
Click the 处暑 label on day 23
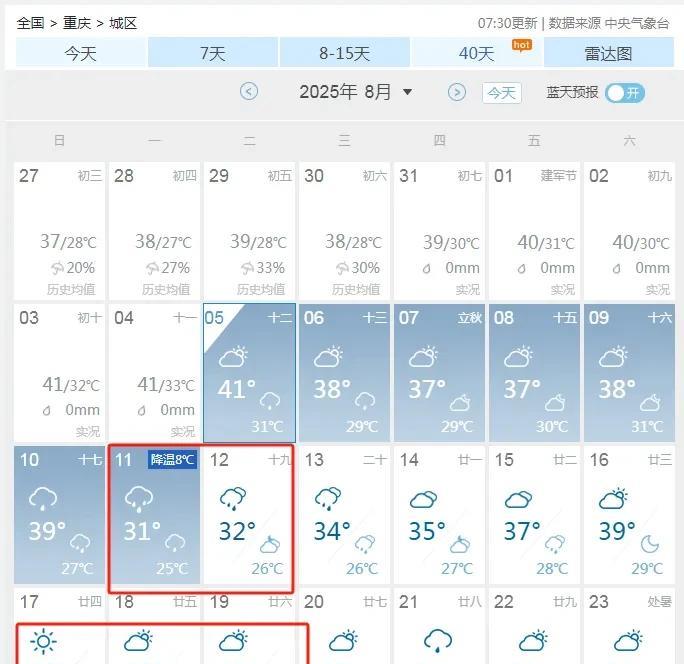[x=660, y=602]
